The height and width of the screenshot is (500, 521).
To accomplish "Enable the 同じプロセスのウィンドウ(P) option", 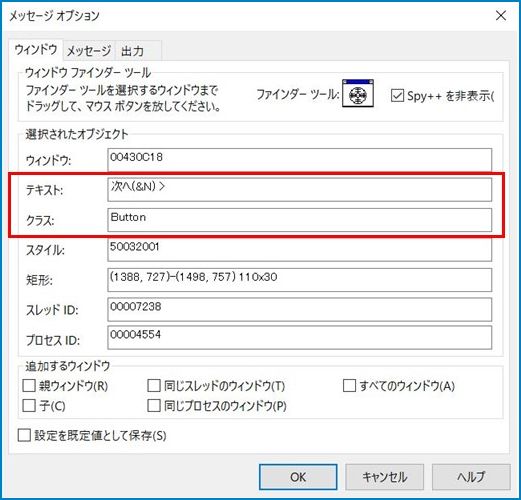I will [x=153, y=406].
